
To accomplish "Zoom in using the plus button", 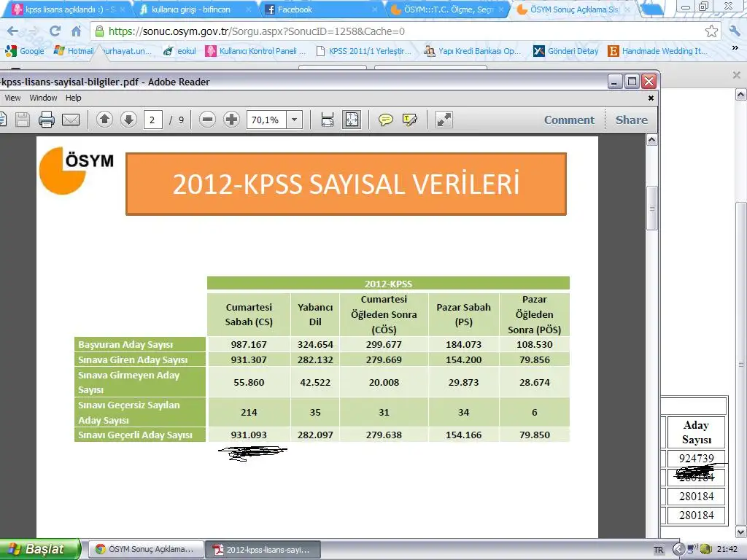I will [x=231, y=120].
